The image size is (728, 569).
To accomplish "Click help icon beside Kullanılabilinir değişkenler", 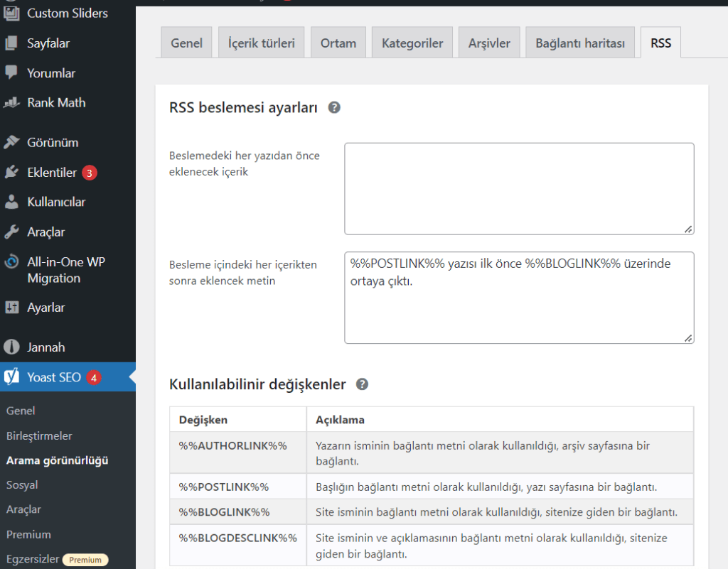I will point(363,384).
